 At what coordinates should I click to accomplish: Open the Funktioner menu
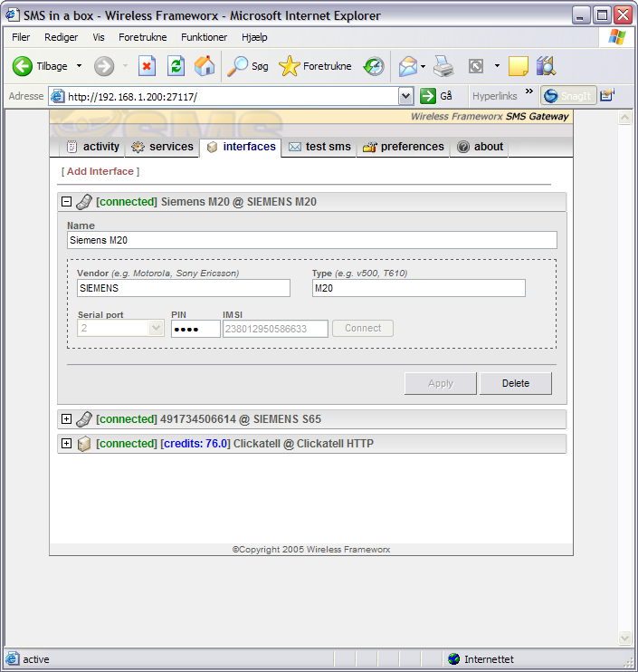[204, 37]
